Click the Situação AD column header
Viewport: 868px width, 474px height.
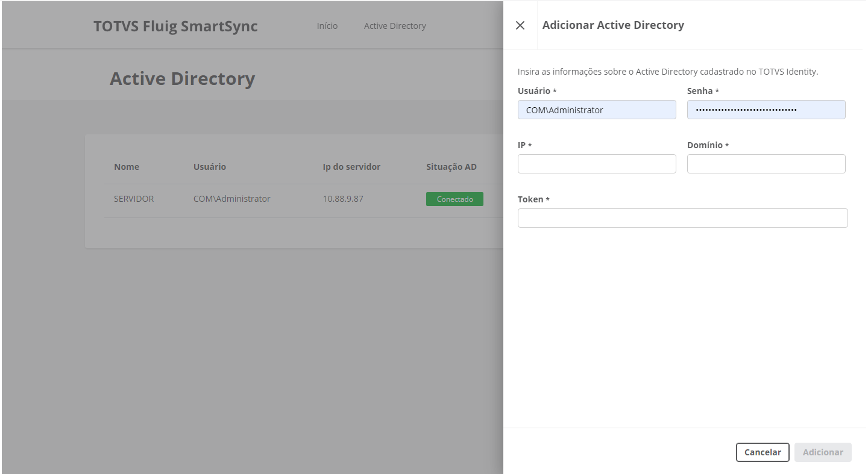[x=451, y=167]
